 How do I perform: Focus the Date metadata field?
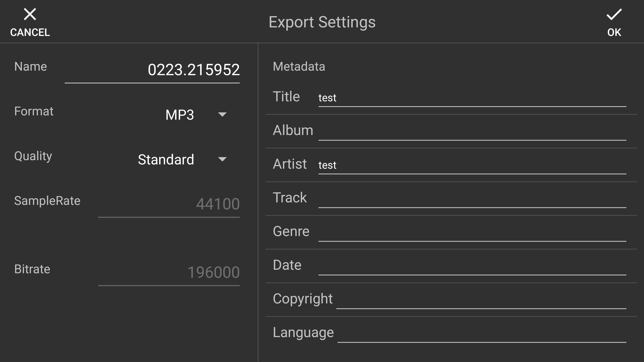tap(472, 266)
